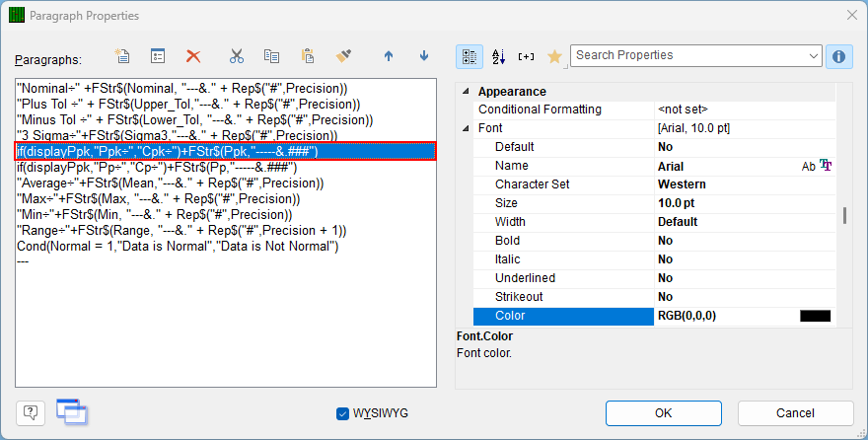Open the Search Properties dropdown arrow
The image size is (868, 440).
pyautogui.click(x=813, y=56)
